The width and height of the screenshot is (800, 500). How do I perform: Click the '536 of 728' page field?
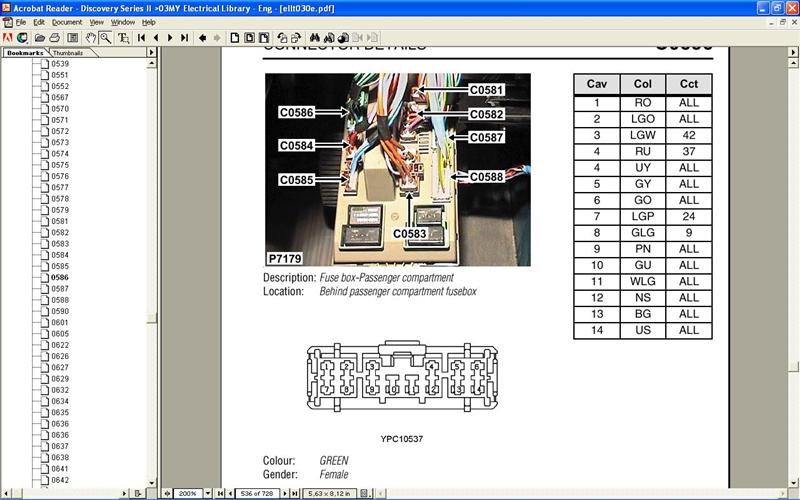pos(257,493)
